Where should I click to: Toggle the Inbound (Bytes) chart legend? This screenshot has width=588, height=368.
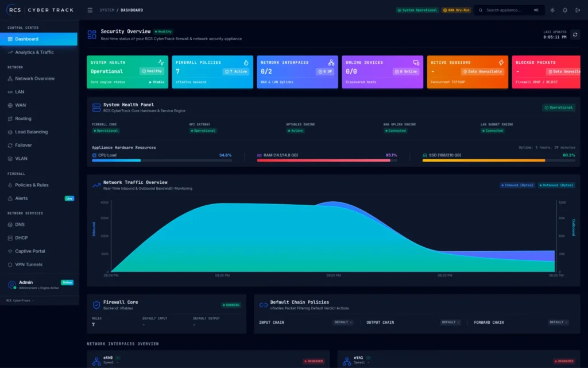point(517,185)
